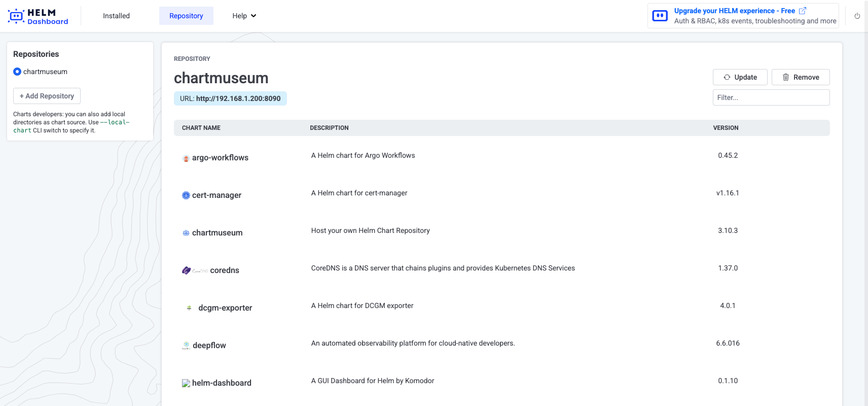The width and height of the screenshot is (868, 406).
Task: Click the cert-manager chart icon
Action: point(186,195)
